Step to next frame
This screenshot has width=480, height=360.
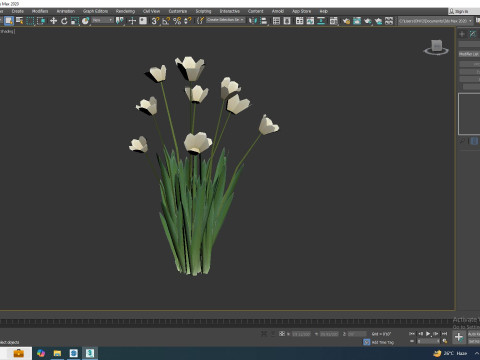click(436, 333)
